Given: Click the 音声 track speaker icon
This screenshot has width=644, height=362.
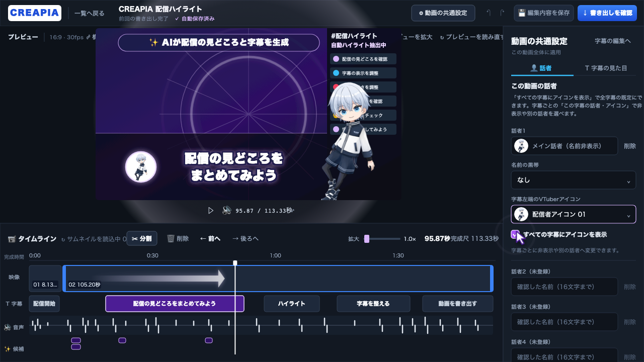Looking at the screenshot, I should pos(8,327).
